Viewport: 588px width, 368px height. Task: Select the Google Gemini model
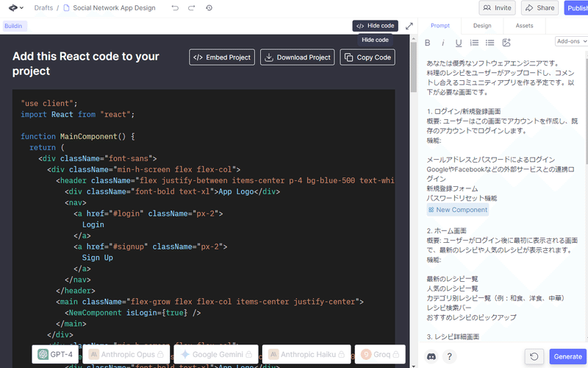[x=216, y=354]
